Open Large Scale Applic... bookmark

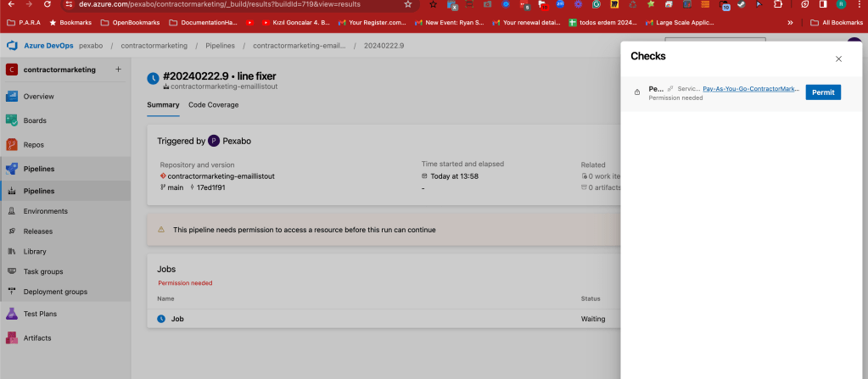tap(680, 23)
